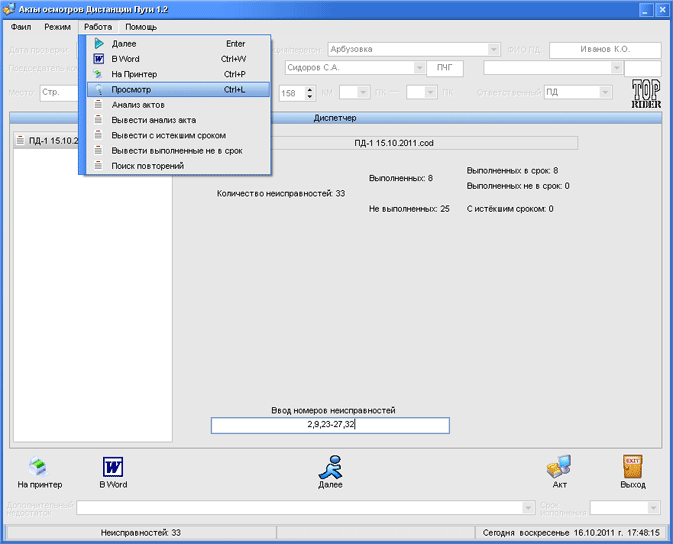Click the Выход exit door icon

pyautogui.click(x=633, y=467)
